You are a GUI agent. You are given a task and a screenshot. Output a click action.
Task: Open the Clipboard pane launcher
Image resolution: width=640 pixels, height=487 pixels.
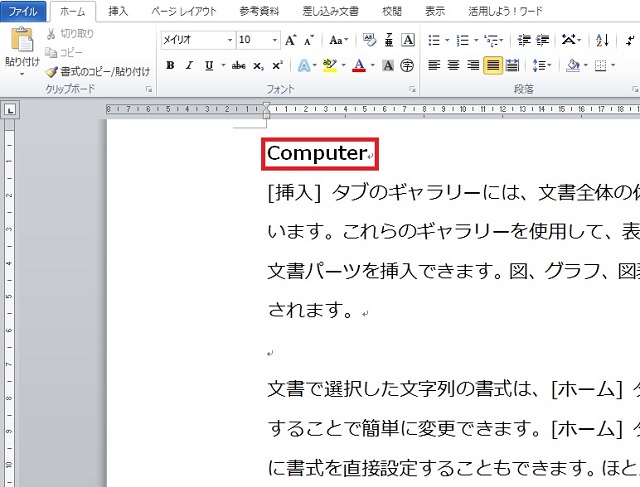click(149, 89)
